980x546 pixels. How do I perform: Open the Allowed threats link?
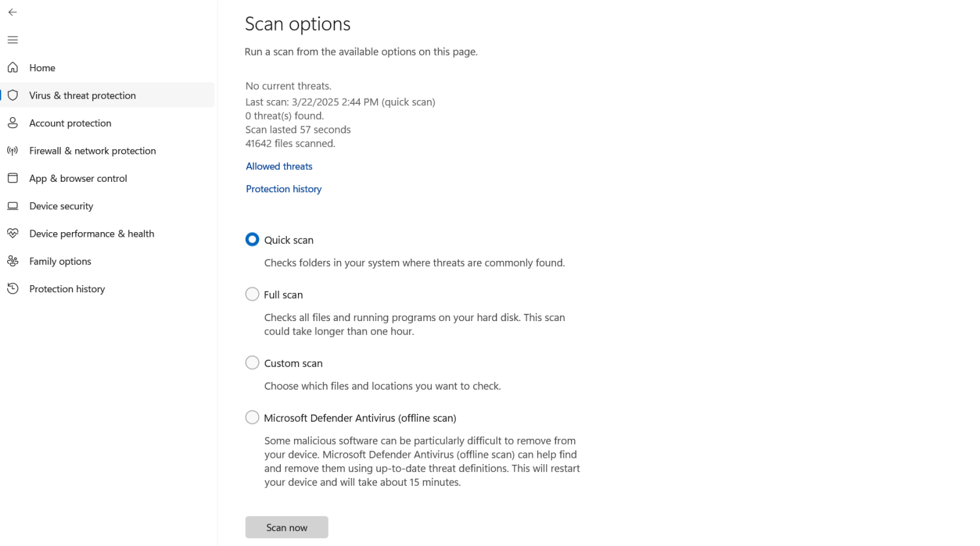pos(279,166)
